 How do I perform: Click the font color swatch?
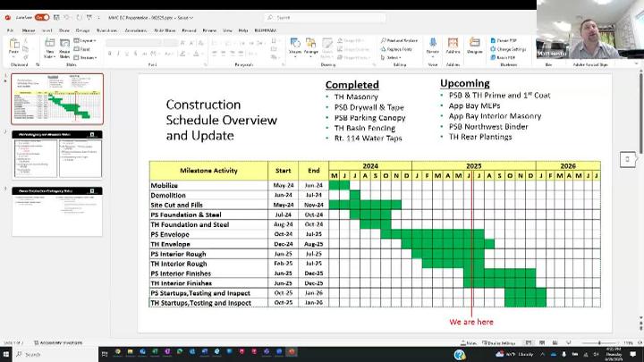[196, 54]
